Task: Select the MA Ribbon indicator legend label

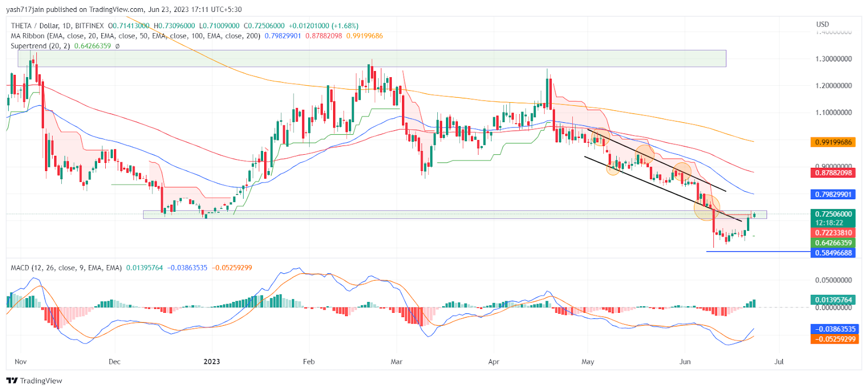Action: (x=136, y=36)
